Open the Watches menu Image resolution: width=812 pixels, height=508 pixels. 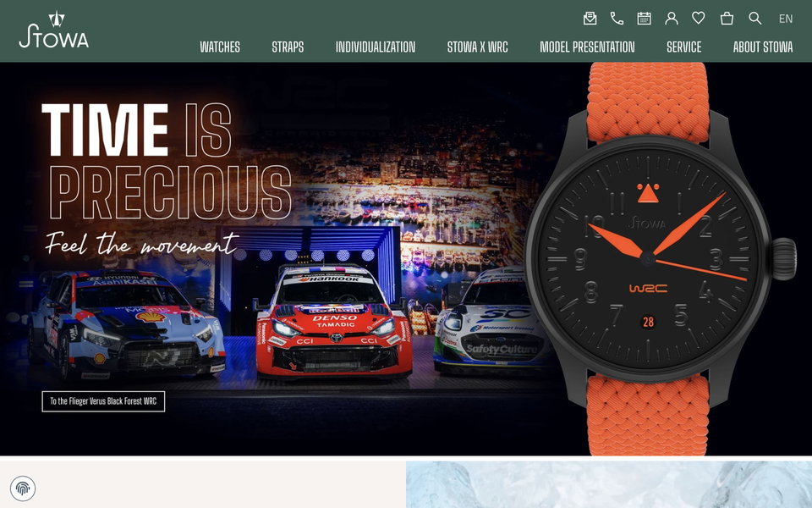(220, 47)
